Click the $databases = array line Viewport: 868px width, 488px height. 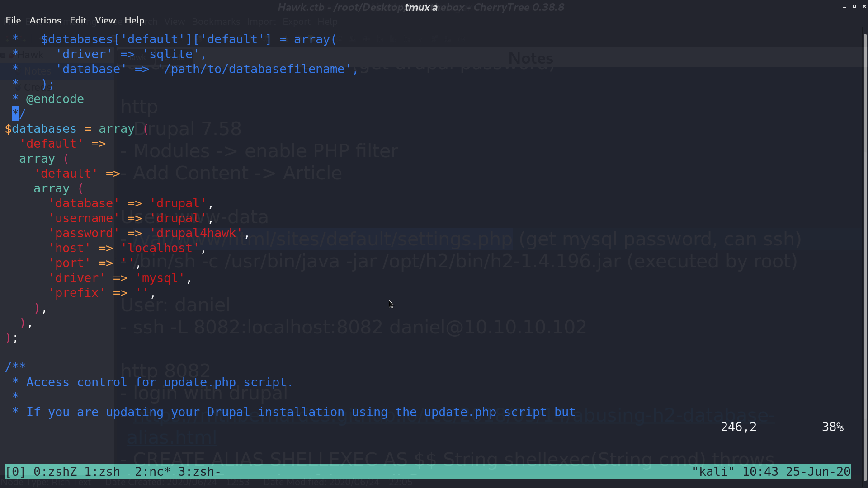click(x=77, y=129)
